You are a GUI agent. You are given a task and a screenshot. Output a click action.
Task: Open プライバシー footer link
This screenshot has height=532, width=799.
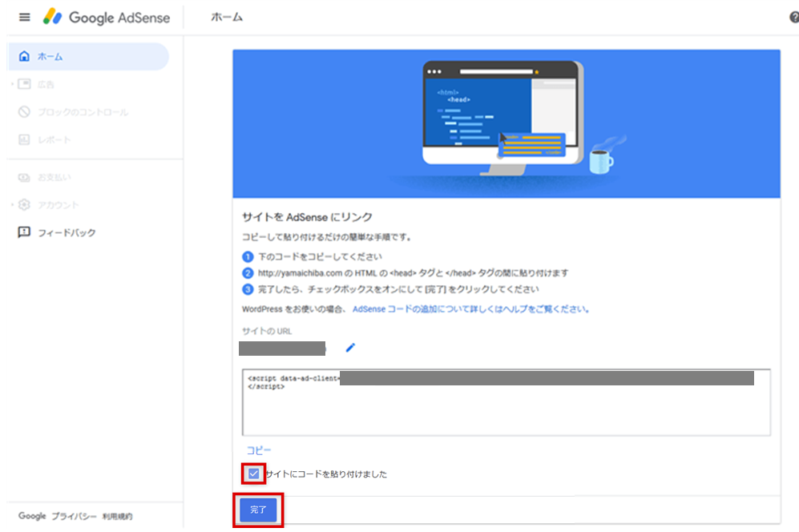click(74, 516)
